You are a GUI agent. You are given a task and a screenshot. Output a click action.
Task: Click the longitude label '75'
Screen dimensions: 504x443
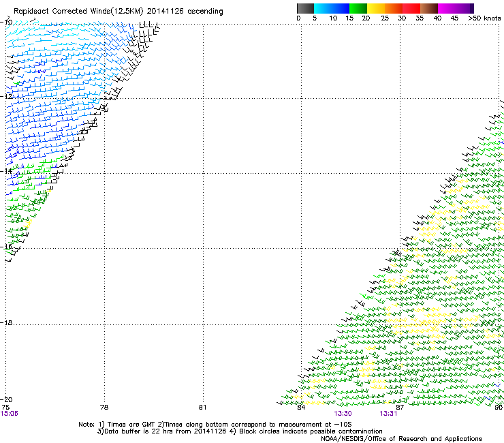[x=5, y=408]
